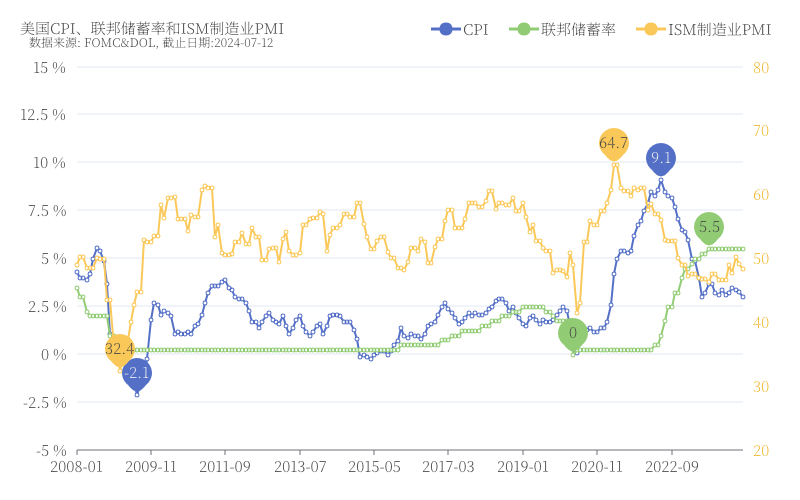Select the 2008-01 x-axis label

point(76,466)
